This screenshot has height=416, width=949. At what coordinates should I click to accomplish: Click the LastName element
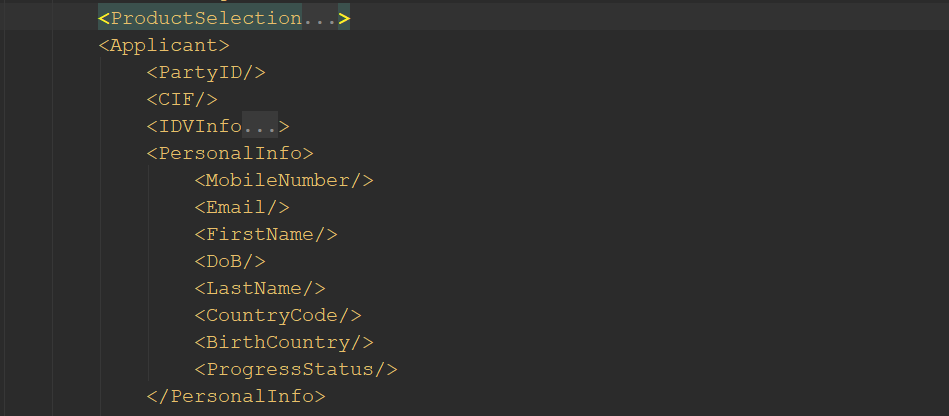pos(260,288)
